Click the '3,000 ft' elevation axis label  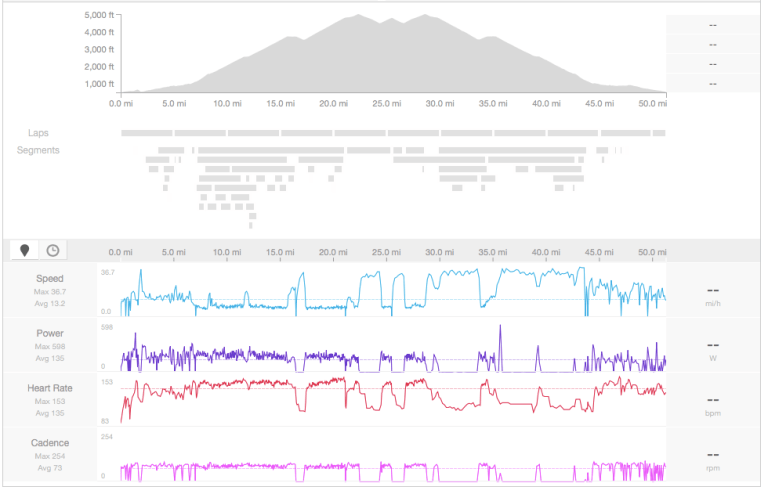(x=99, y=49)
